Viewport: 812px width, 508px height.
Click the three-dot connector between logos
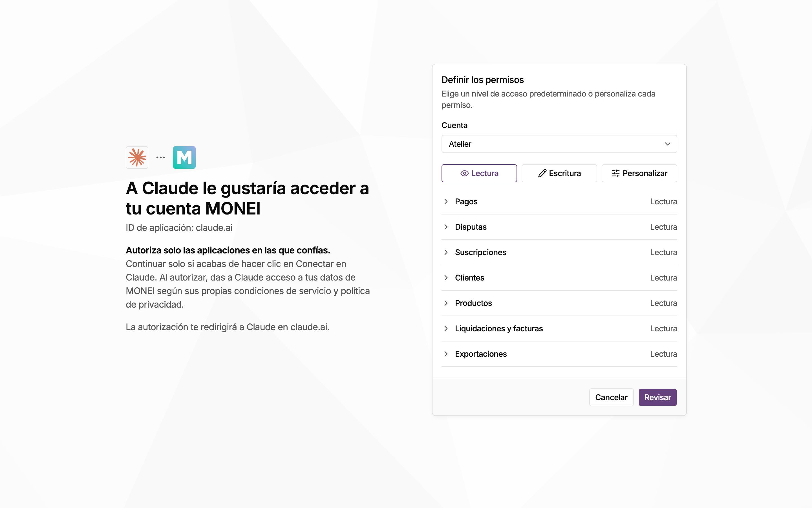(161, 157)
